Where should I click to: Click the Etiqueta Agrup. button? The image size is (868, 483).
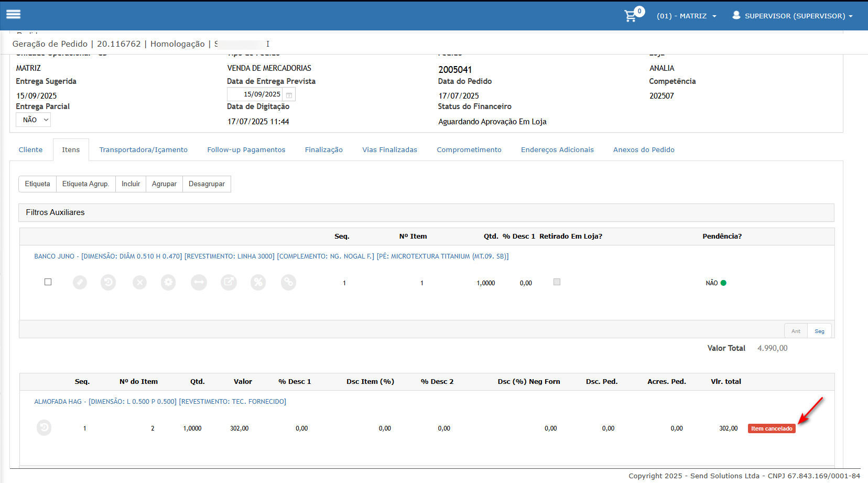click(86, 184)
